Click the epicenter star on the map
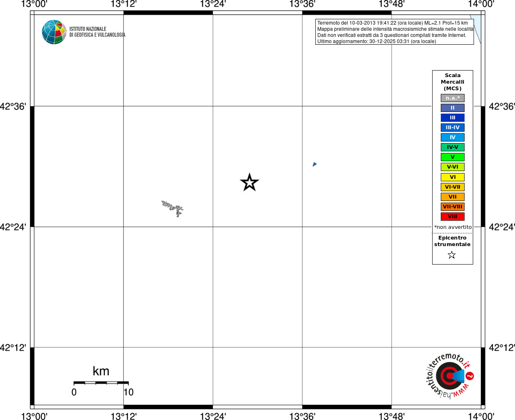Viewport: 515px width, 420px height. coord(249,183)
